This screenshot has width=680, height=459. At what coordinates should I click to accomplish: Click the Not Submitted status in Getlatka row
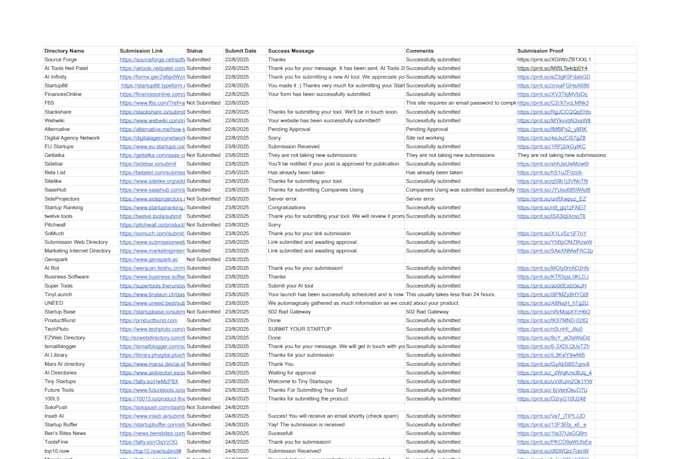coord(203,155)
